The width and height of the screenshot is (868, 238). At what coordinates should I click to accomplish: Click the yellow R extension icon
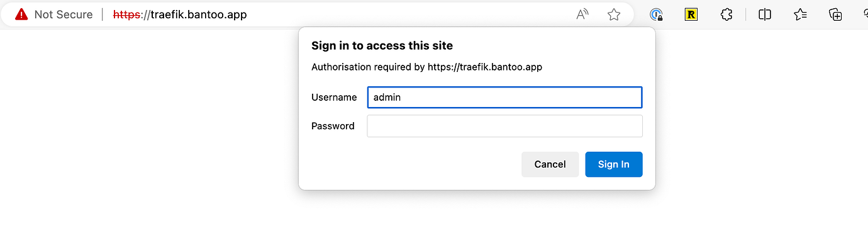[x=691, y=14]
